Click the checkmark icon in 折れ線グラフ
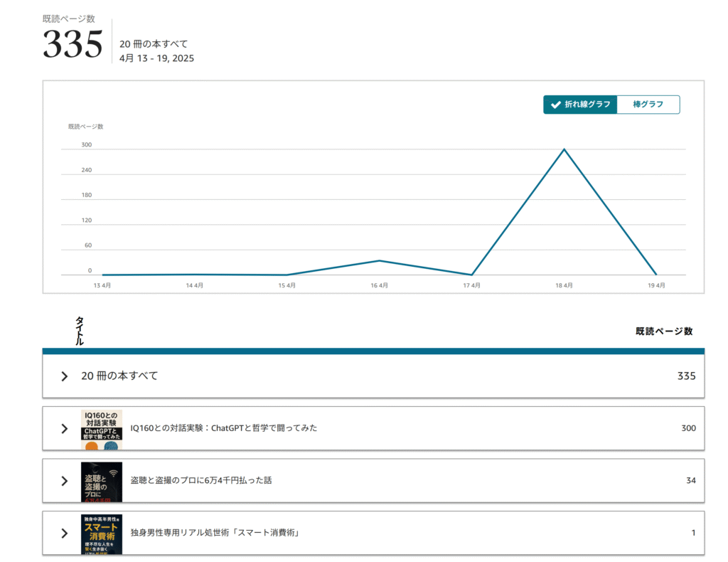This screenshot has height=562, width=728. [556, 105]
